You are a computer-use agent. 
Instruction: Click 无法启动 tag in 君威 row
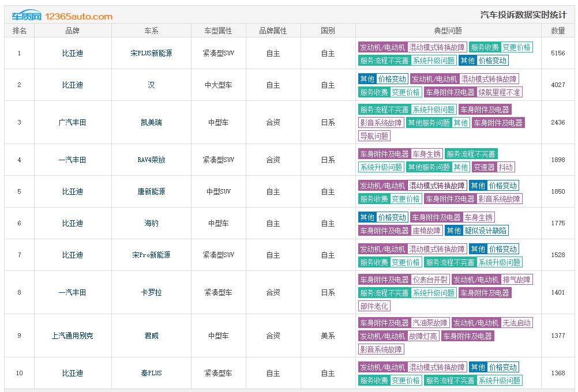516,322
